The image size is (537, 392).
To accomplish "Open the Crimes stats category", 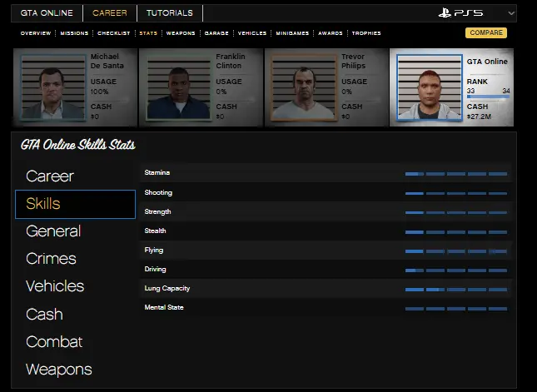I will (51, 259).
